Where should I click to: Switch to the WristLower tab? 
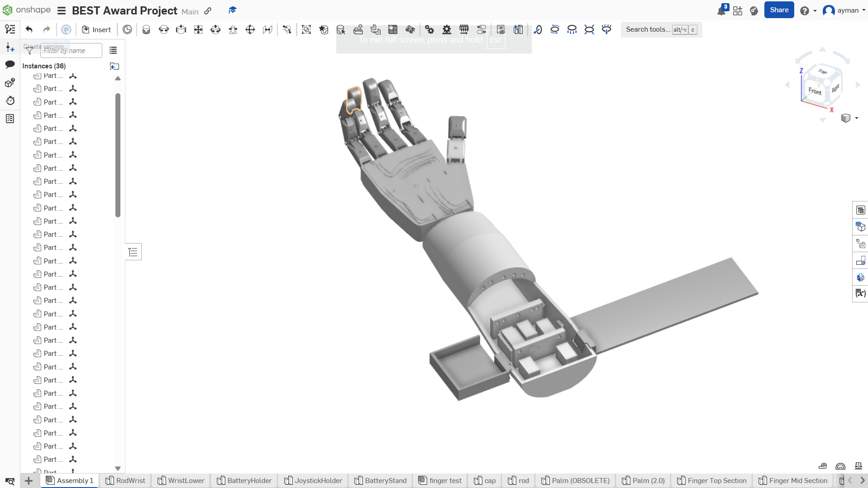pyautogui.click(x=181, y=480)
